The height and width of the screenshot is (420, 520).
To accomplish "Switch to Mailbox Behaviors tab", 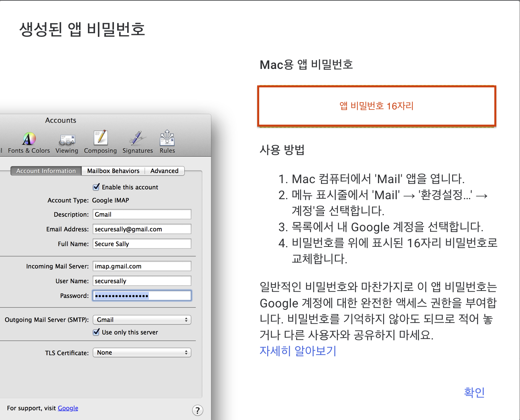I will [113, 171].
